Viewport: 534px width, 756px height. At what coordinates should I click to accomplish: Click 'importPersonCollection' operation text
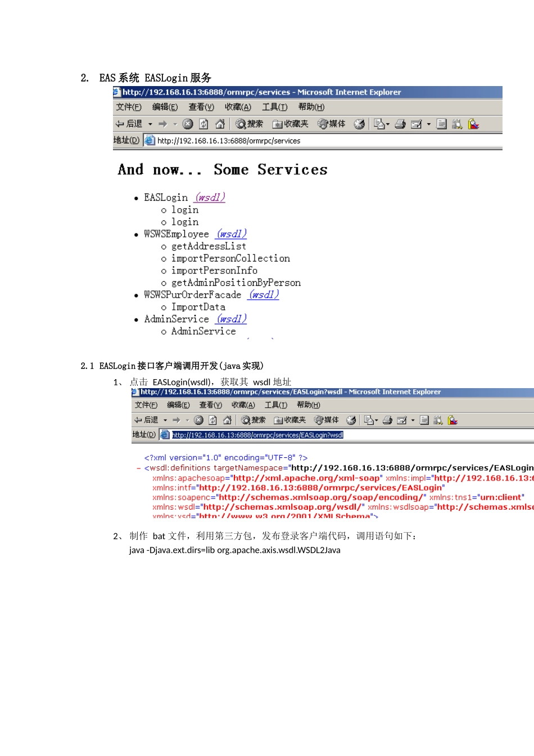(230, 258)
